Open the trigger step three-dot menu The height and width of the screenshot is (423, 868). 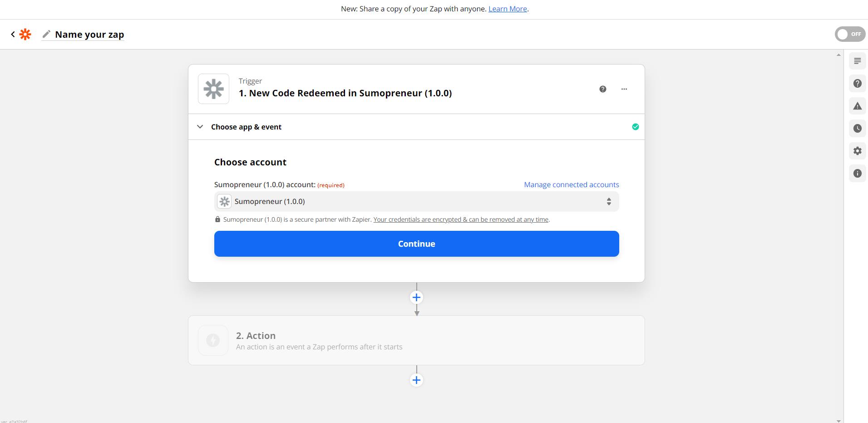[624, 89]
